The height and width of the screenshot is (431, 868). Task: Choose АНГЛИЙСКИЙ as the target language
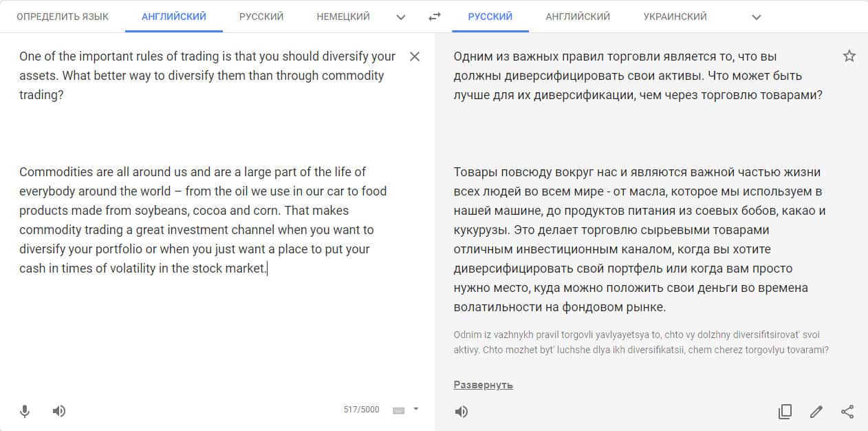[x=578, y=17]
